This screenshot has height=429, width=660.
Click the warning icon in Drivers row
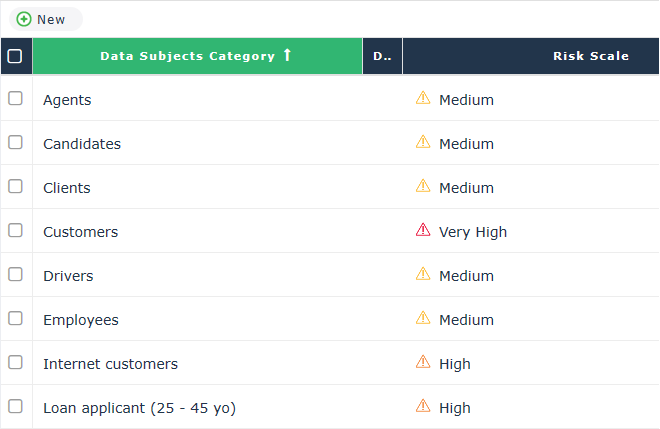click(423, 275)
